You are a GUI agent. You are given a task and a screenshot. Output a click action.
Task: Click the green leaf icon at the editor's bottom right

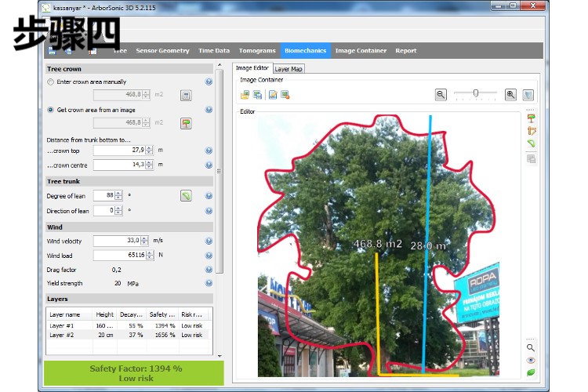pos(531,372)
